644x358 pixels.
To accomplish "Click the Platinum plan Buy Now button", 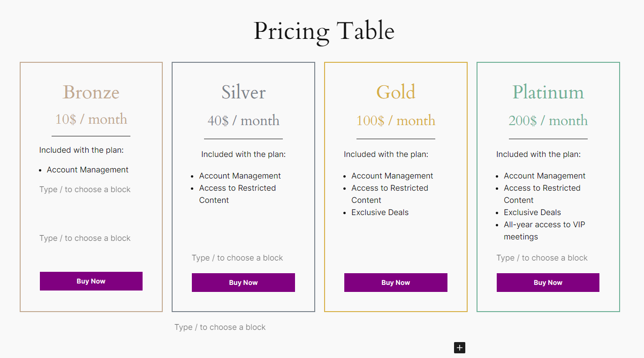I will (548, 283).
